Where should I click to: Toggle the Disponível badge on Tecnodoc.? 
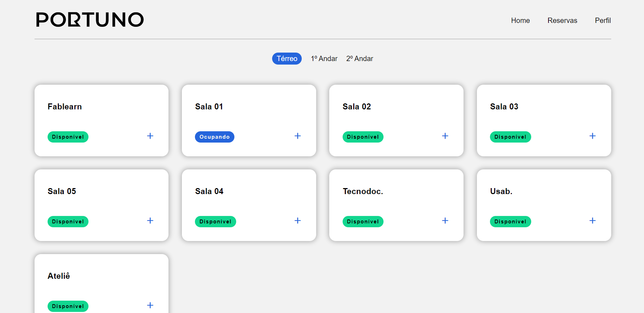(363, 222)
